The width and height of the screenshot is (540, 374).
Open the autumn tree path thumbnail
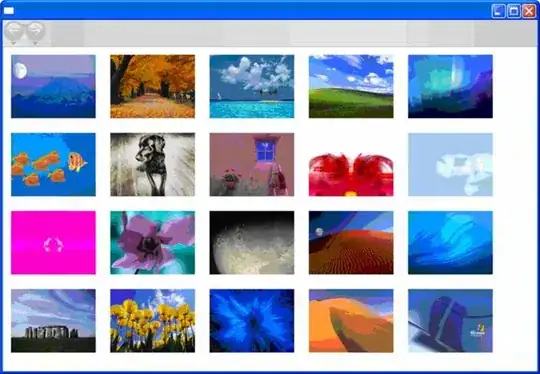(x=153, y=86)
